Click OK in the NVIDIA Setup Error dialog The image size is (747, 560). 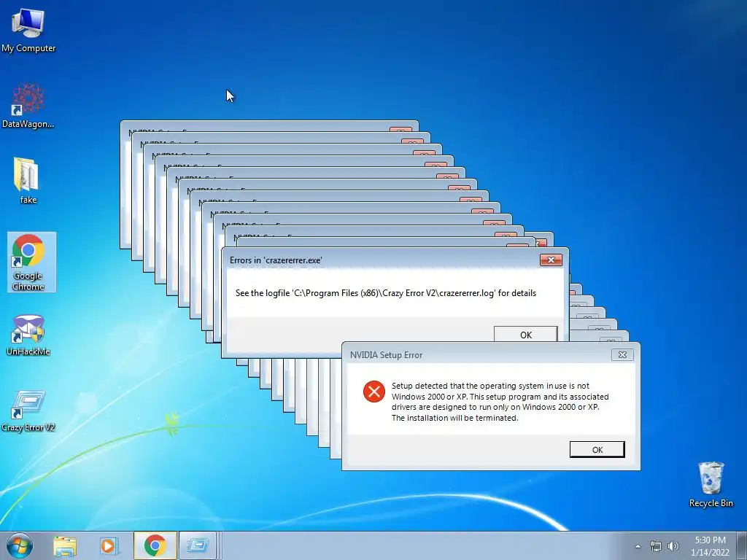(x=597, y=449)
